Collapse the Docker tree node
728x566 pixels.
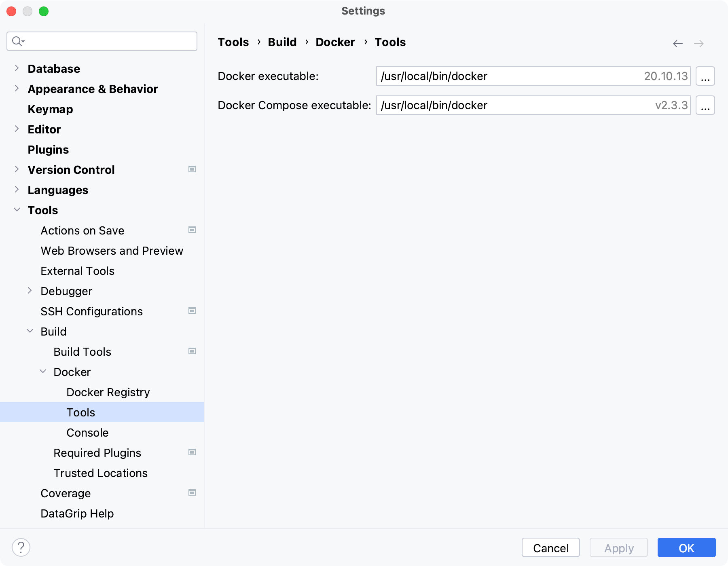(43, 372)
